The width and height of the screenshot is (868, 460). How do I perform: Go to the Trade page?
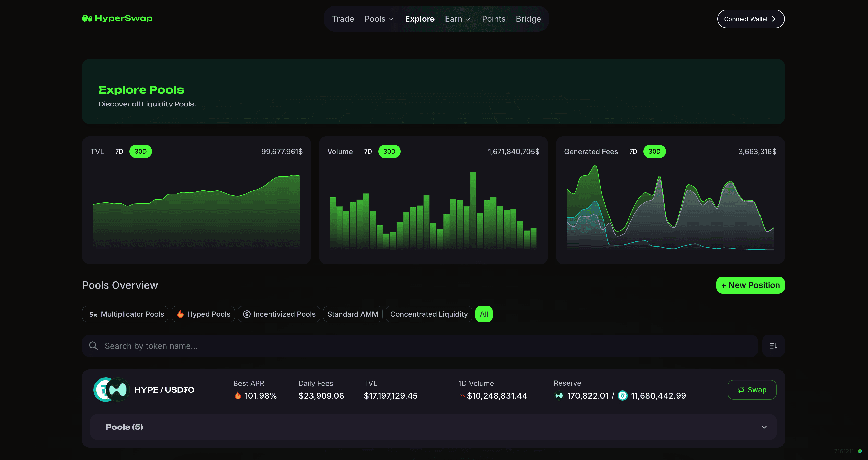(343, 19)
